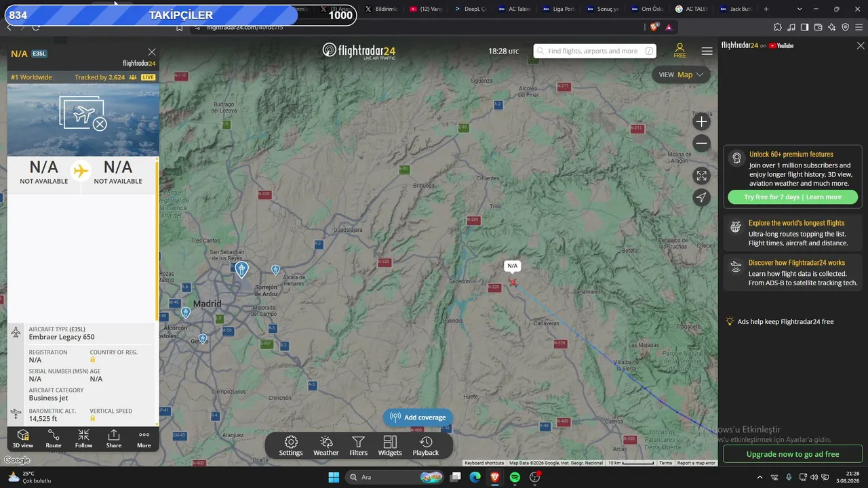This screenshot has height=488, width=868.
Task: Select the red aircraft on map
Action: click(513, 282)
